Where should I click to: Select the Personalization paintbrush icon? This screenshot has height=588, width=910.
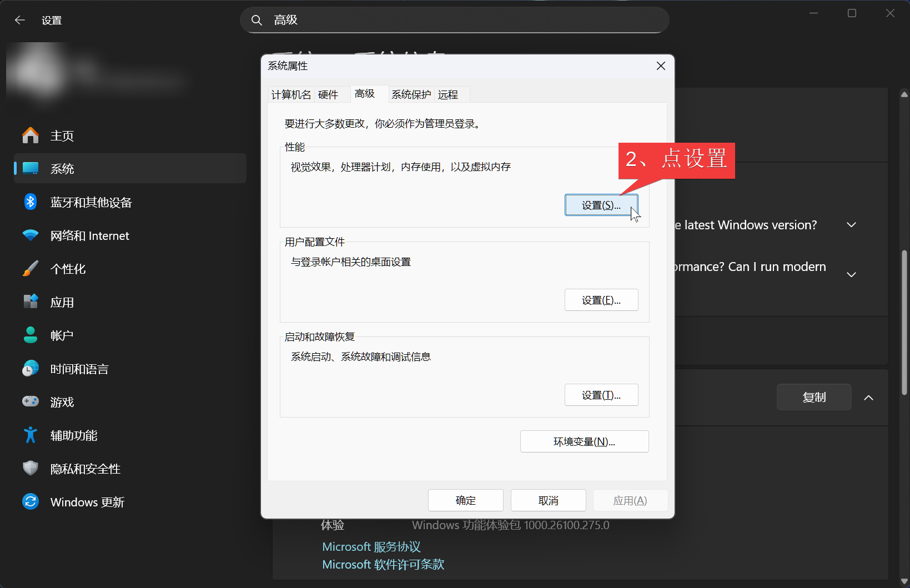pyautogui.click(x=31, y=269)
